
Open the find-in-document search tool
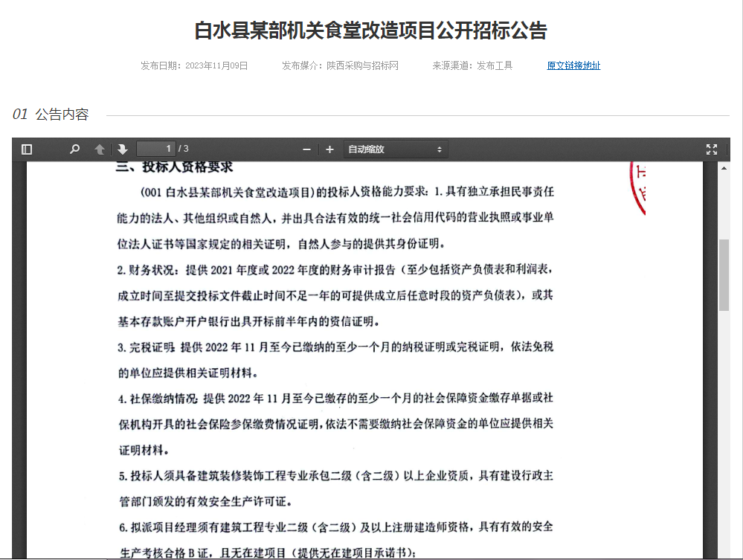point(74,149)
